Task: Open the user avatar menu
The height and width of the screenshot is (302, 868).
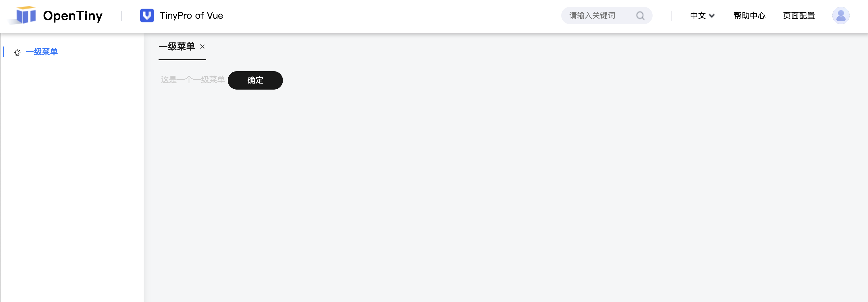Action: (x=840, y=16)
